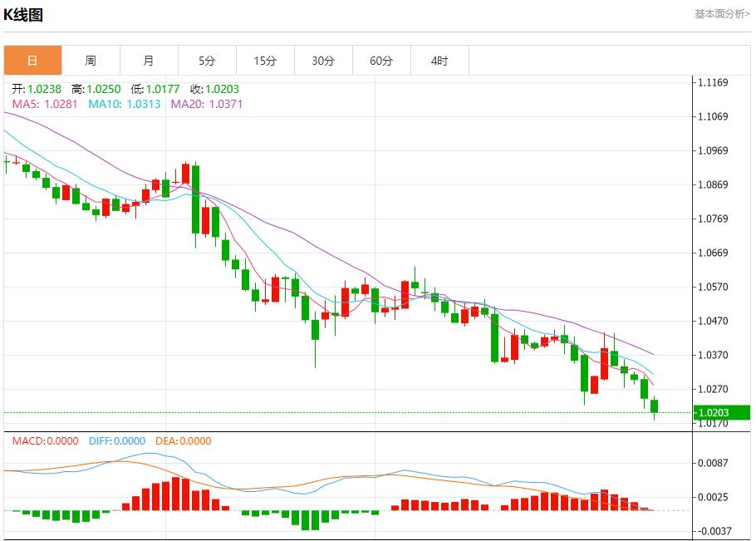This screenshot has height=541, width=756.
Task: Show the 30分 interval chart
Action: coord(323,61)
